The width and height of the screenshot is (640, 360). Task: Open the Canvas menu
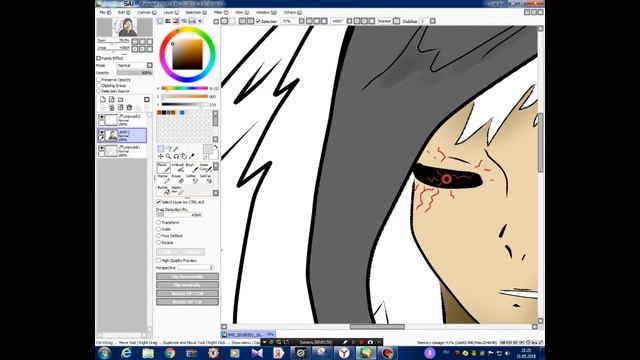point(147,13)
